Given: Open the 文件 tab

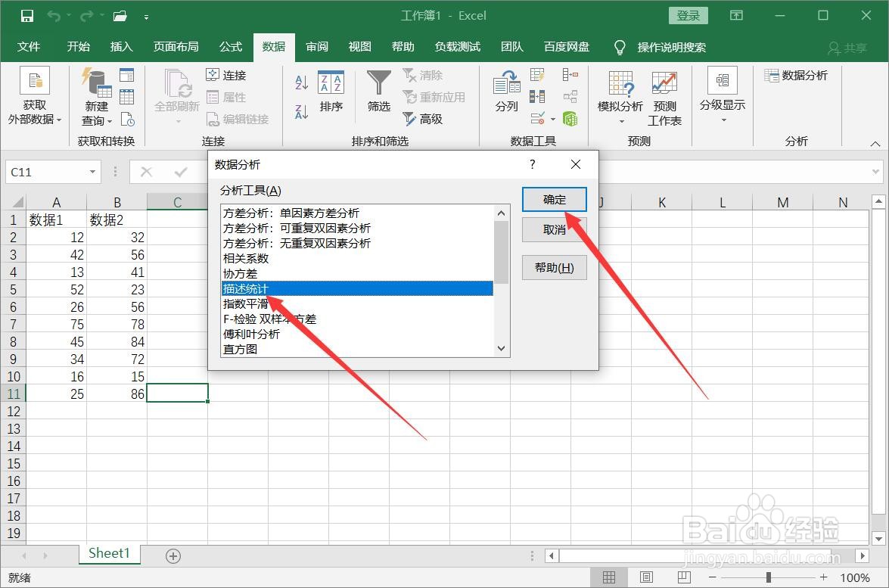Looking at the screenshot, I should point(28,46).
